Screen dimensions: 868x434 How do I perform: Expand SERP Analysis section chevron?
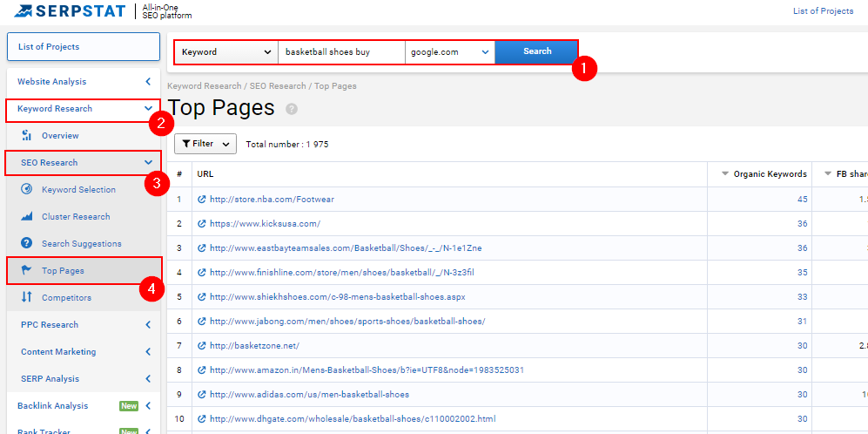click(x=148, y=379)
